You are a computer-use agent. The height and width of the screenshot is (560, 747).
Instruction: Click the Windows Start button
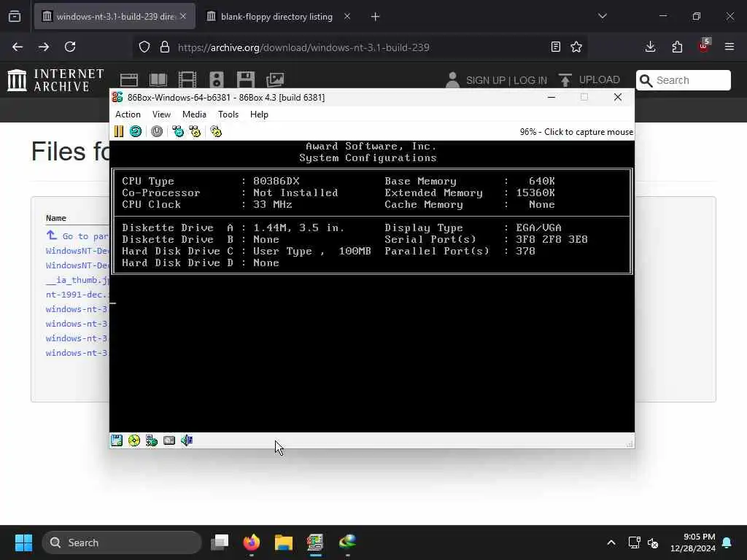(23, 542)
